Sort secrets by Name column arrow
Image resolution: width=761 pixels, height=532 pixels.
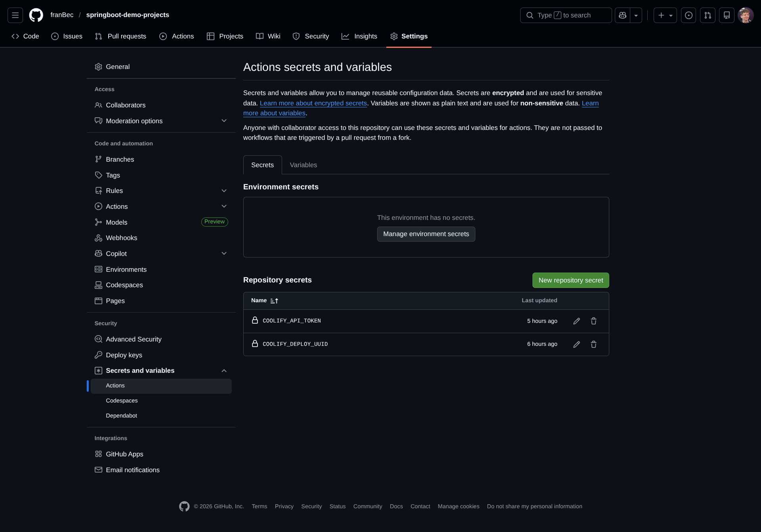coord(274,301)
